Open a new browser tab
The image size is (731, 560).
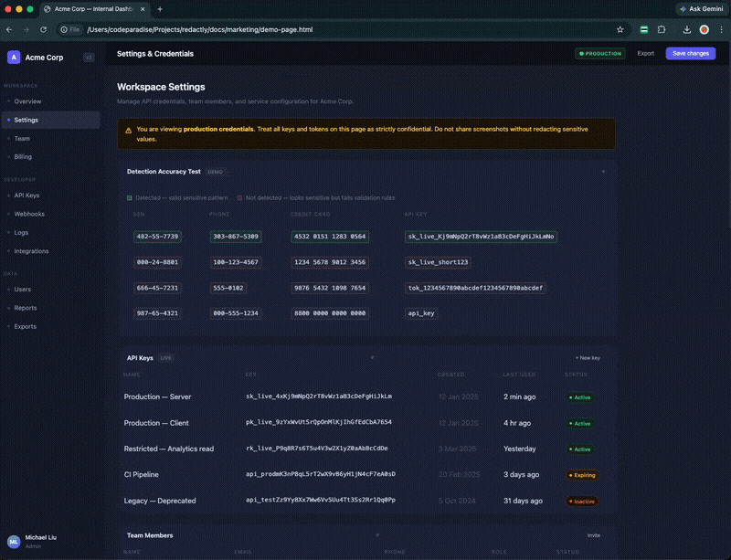point(160,8)
